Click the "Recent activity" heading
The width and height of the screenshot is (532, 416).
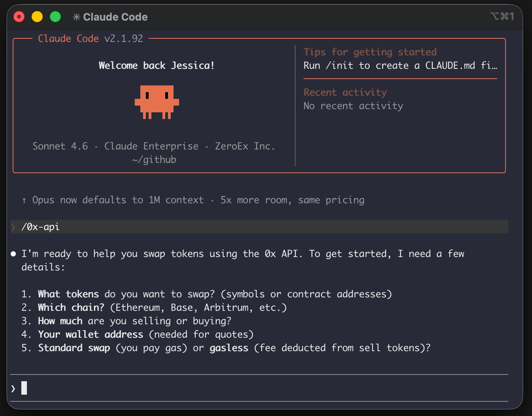click(x=345, y=92)
